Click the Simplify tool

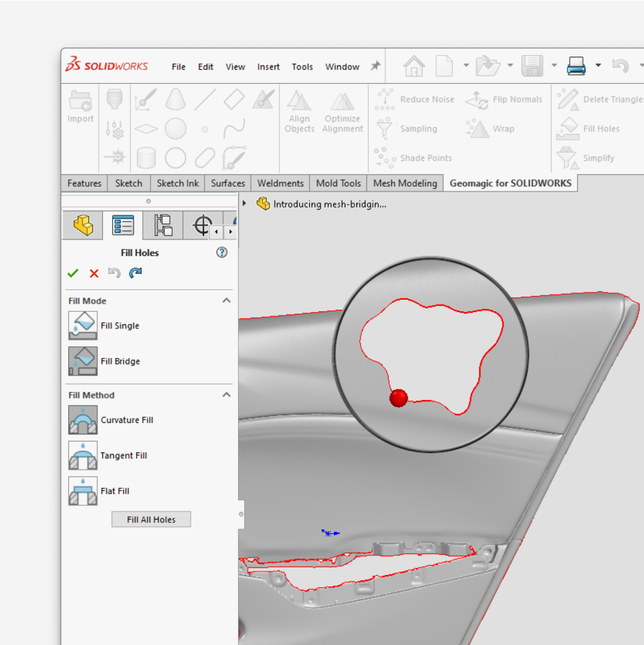click(x=586, y=158)
